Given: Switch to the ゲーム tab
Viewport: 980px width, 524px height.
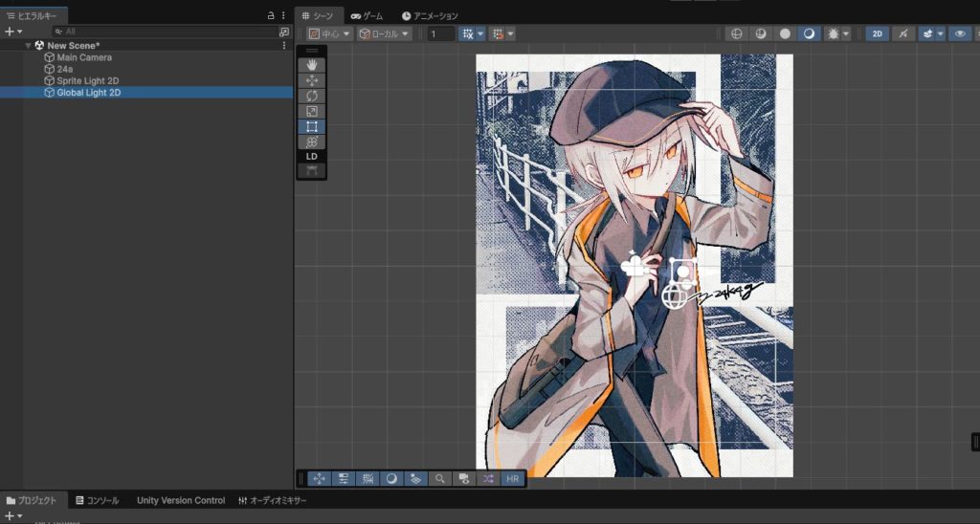Looking at the screenshot, I should pos(367,16).
